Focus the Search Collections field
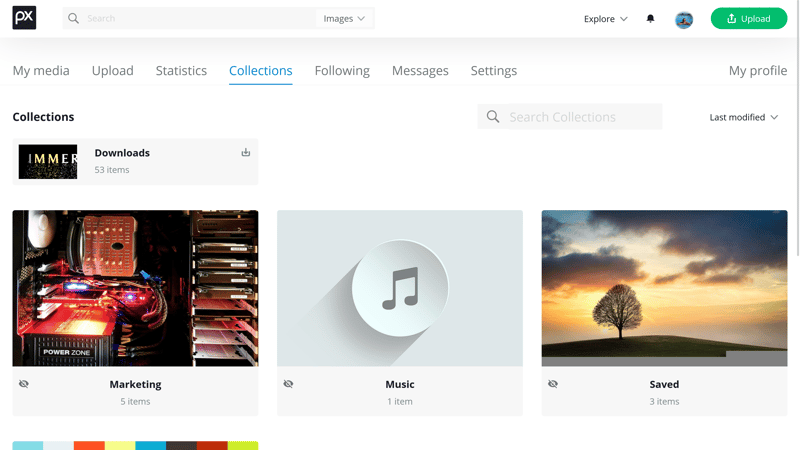The image size is (800, 450). tap(570, 117)
